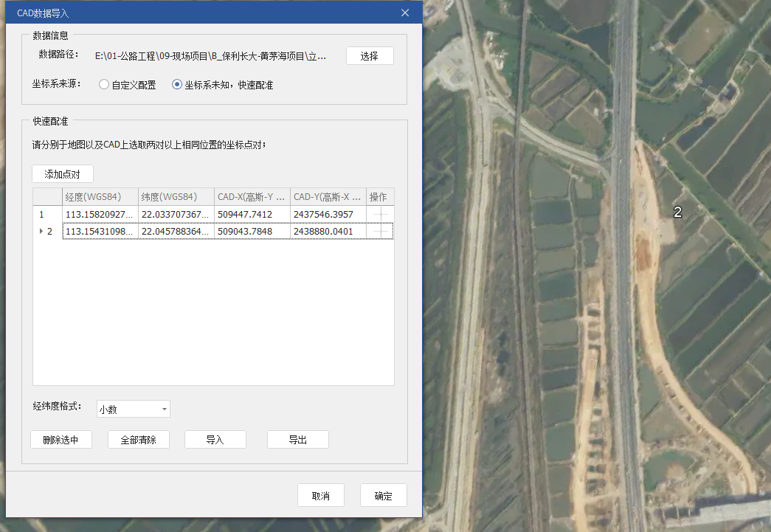Image resolution: width=771 pixels, height=532 pixels.
Task: Click row 2 CAD-Y value 2438880.0401
Action: pos(328,232)
